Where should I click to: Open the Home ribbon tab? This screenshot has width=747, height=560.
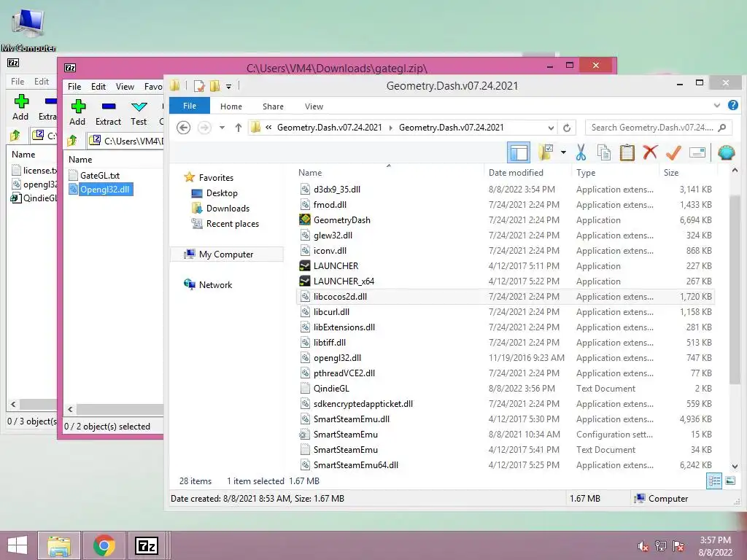point(231,106)
